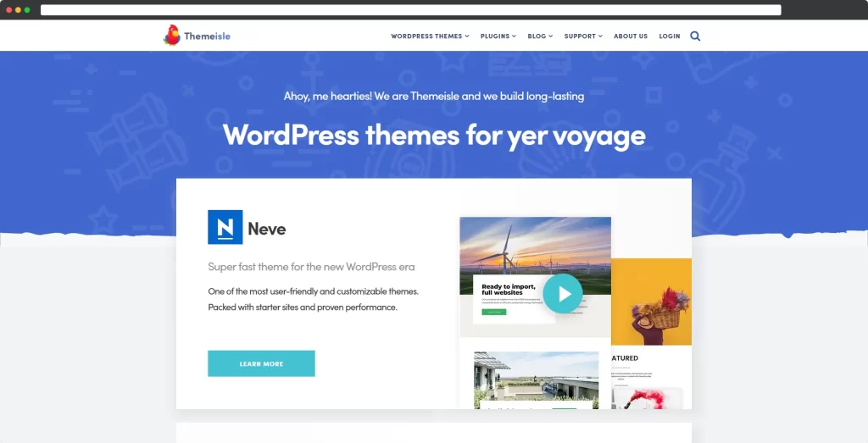Screen dimensions: 868x443
Task: Open the Login page
Action: [670, 36]
